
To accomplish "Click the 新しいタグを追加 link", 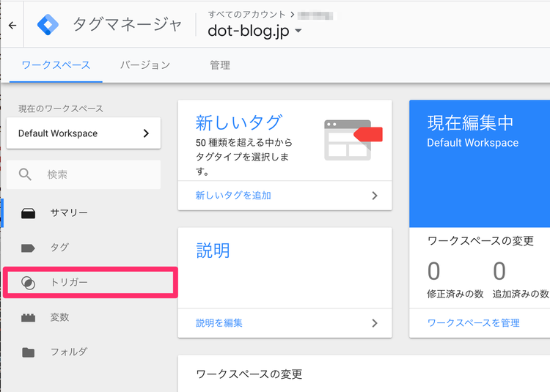I will 233,196.
